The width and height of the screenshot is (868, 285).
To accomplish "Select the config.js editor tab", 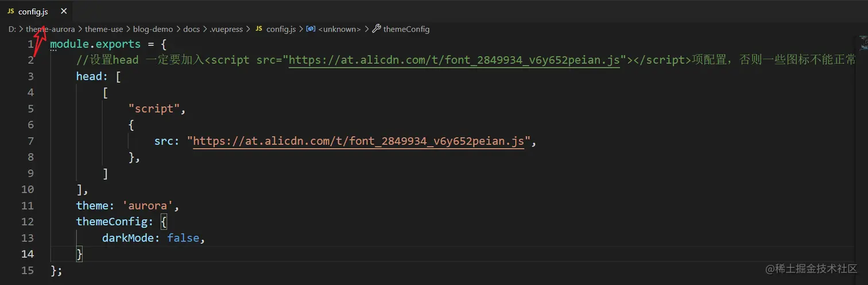I will tap(37, 11).
